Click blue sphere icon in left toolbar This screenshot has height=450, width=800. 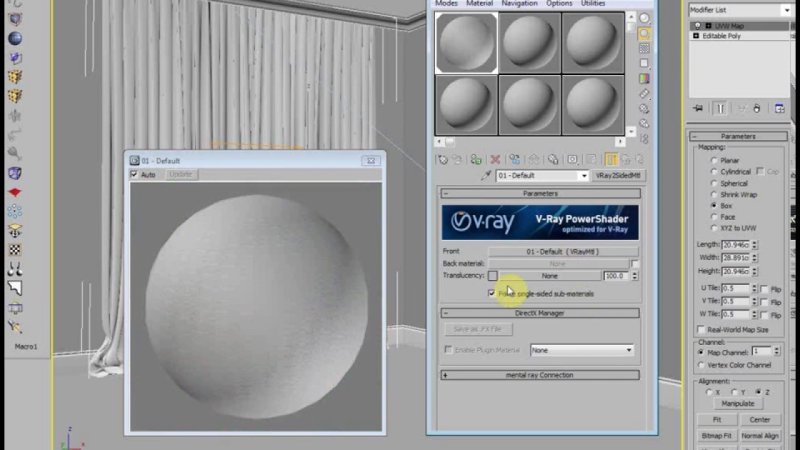coord(15,38)
